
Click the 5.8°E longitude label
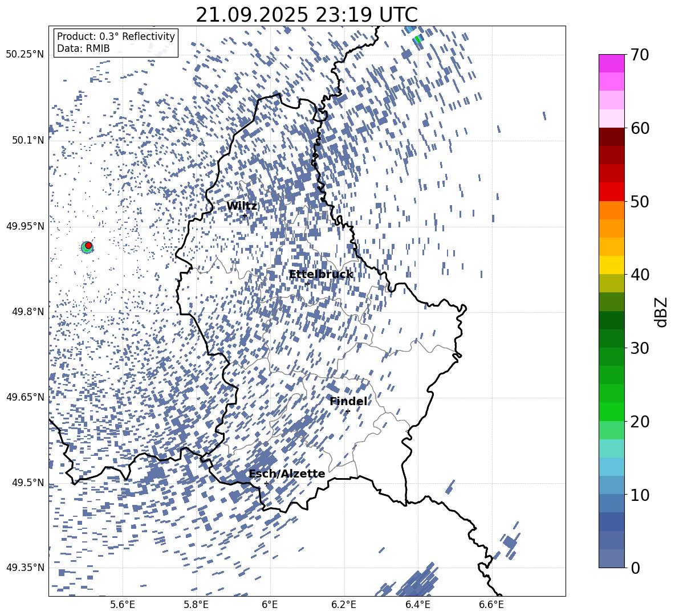coord(196,605)
